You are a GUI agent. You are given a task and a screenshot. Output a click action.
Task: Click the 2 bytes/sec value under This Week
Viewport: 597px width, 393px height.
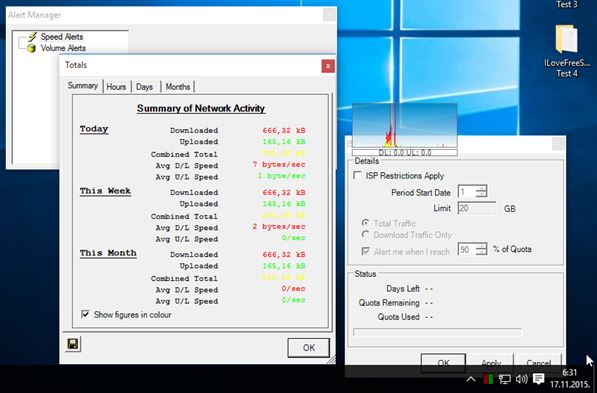pyautogui.click(x=279, y=227)
